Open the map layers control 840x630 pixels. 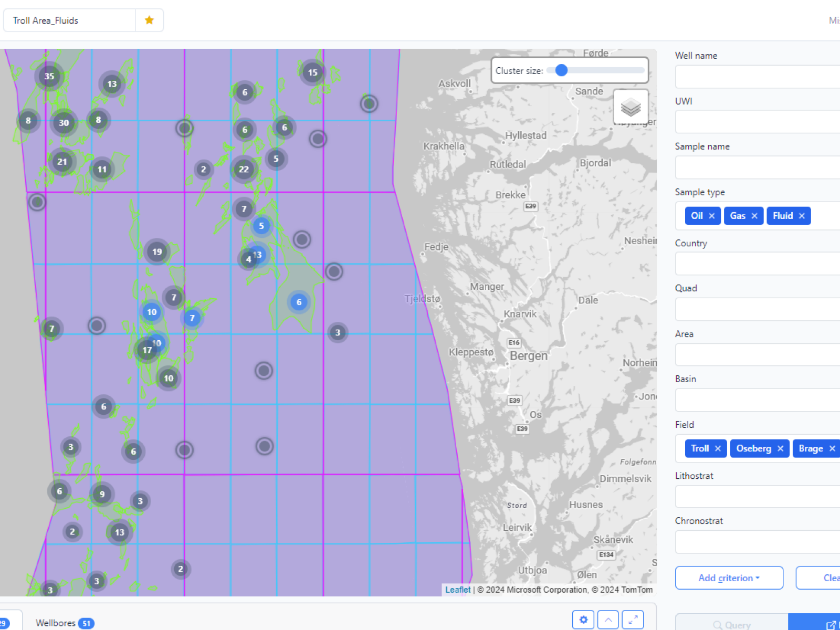631,107
